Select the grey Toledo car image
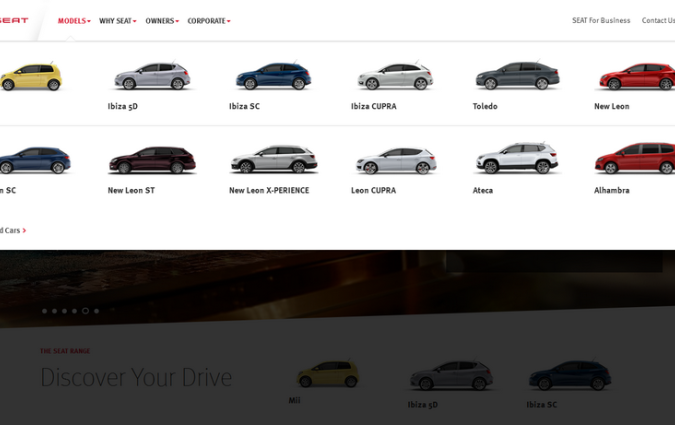The width and height of the screenshot is (675, 425). [516, 76]
